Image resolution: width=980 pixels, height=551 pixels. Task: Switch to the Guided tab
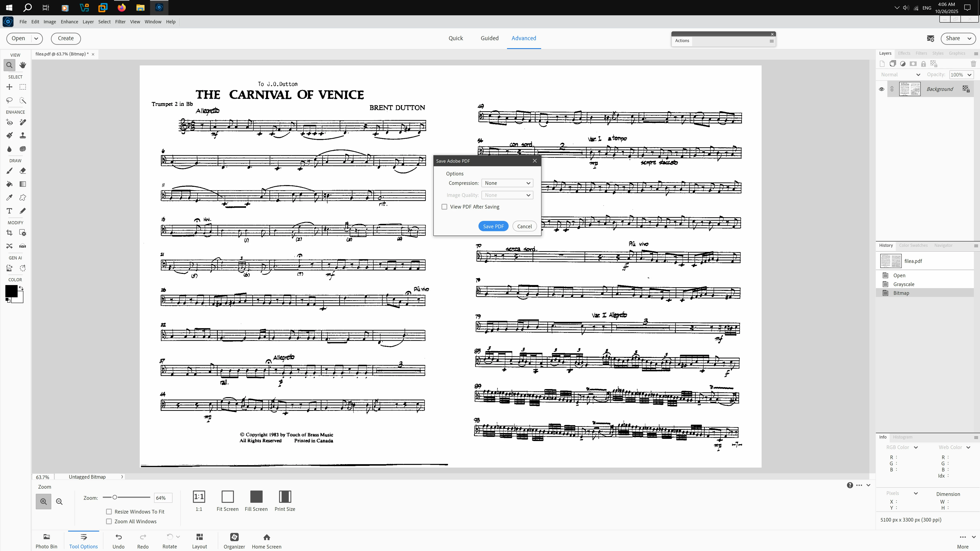point(489,38)
